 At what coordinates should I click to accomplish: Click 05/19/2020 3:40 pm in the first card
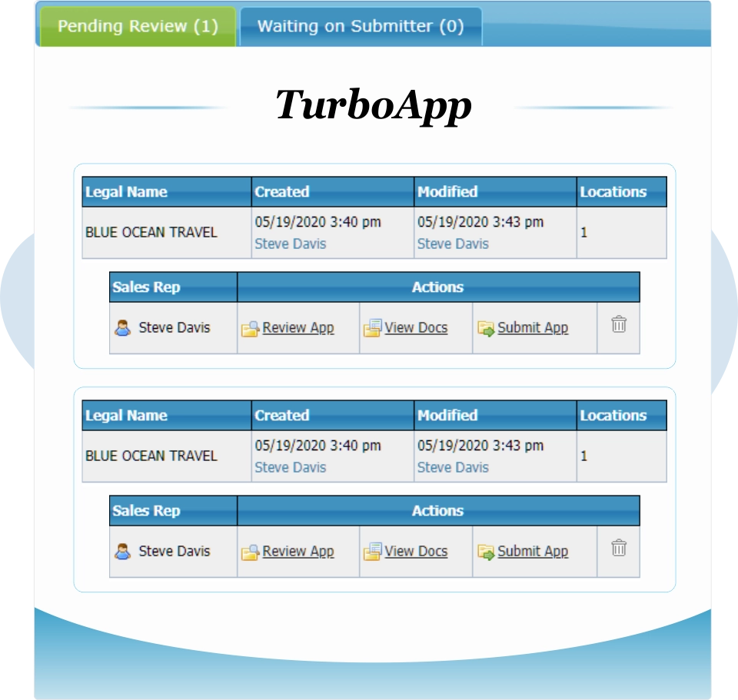coord(317,221)
